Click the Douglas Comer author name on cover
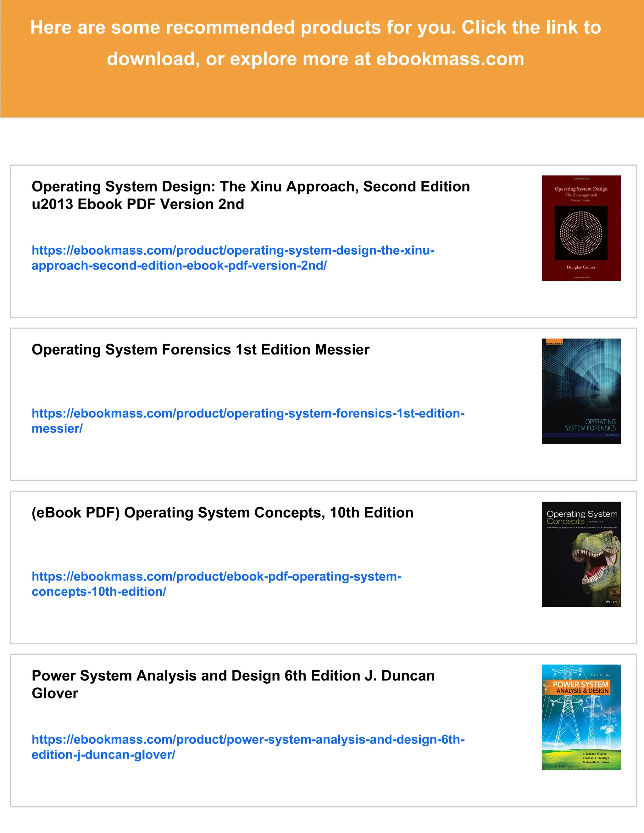 pyautogui.click(x=581, y=268)
